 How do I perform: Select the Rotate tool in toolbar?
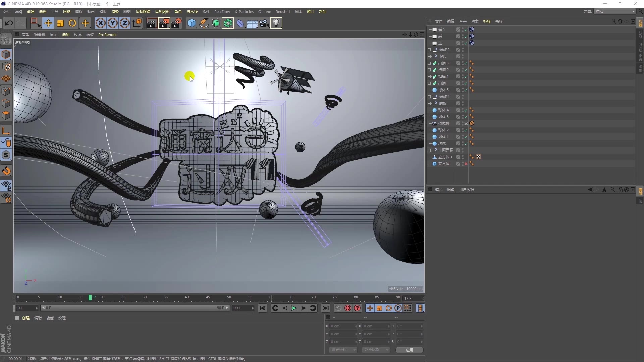[x=72, y=23]
